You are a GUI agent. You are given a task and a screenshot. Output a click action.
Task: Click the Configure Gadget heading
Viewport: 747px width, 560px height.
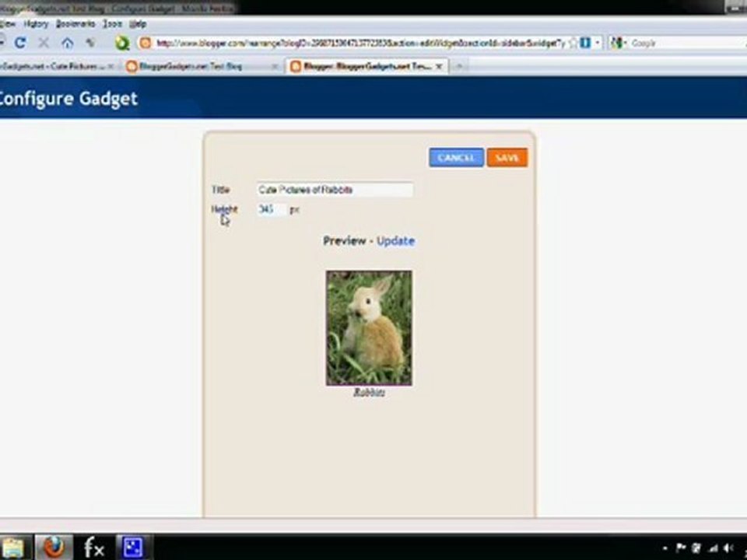(68, 99)
